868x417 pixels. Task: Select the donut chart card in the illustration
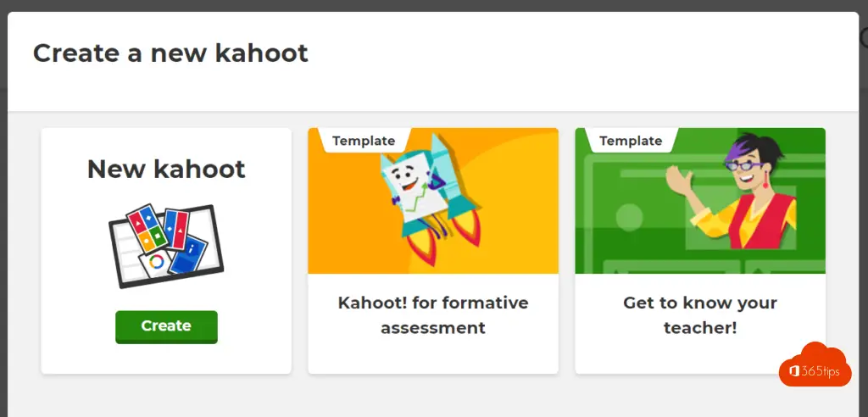156,263
